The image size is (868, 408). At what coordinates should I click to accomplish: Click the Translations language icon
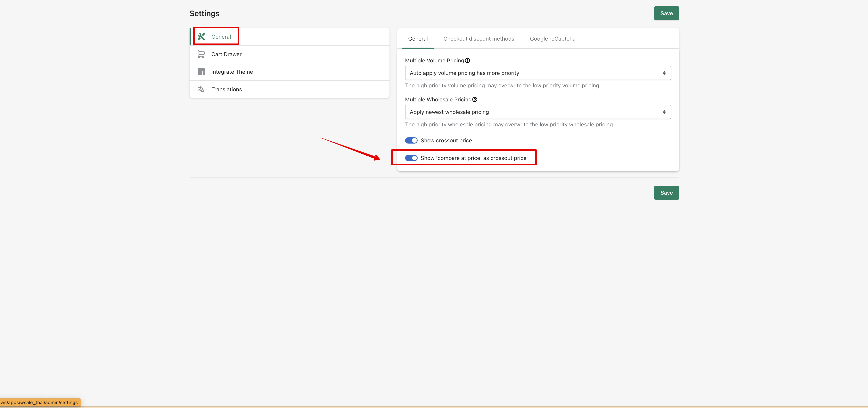click(201, 89)
